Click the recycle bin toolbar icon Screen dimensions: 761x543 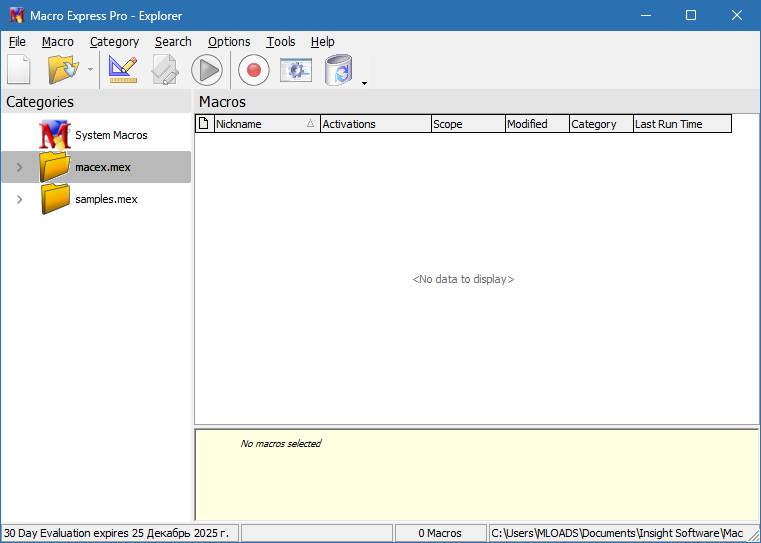(x=338, y=70)
